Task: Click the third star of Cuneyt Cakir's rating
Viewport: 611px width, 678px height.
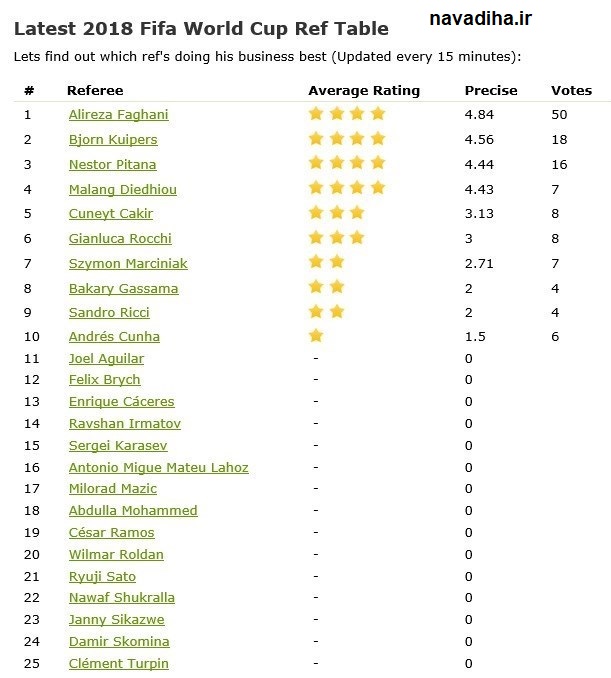Action: (x=357, y=213)
